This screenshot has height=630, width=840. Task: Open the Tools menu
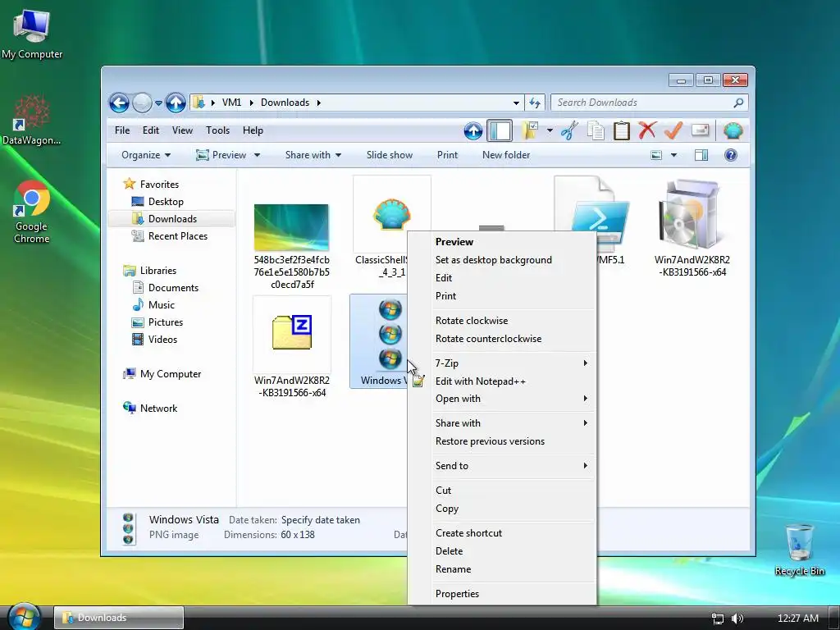click(x=217, y=130)
